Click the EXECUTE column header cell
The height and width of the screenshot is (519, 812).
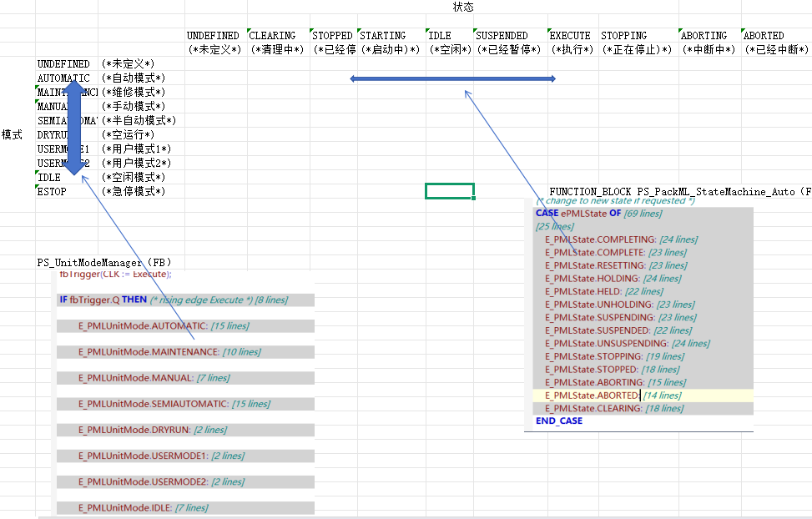pos(573,35)
